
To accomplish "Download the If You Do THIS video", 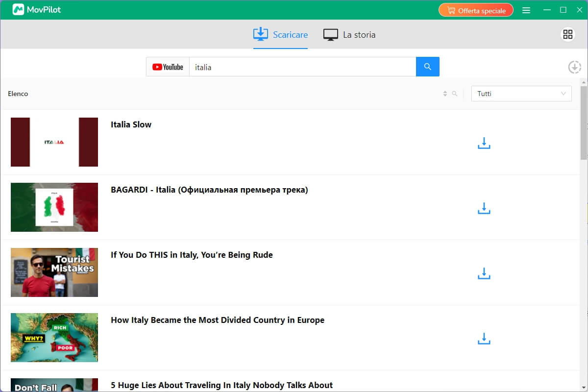I will (x=484, y=273).
